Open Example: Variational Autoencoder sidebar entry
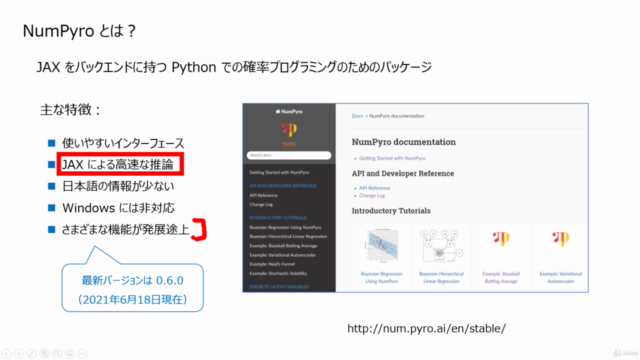The height and width of the screenshot is (360, 640). [282, 255]
